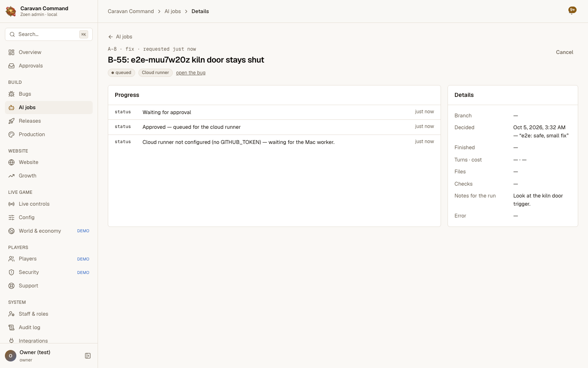
Task: Open the Overview grid icon
Action: pyautogui.click(x=11, y=52)
